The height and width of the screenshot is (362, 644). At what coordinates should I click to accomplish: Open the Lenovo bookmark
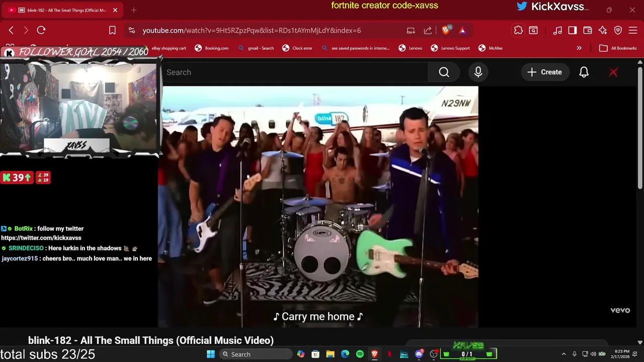coord(411,48)
